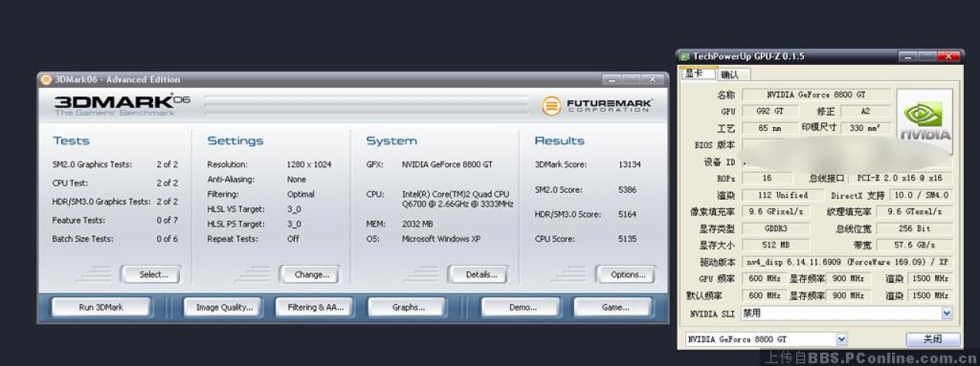This screenshot has width=980, height=366.
Task: Click the 512 MB memory size field
Action: coord(776,246)
